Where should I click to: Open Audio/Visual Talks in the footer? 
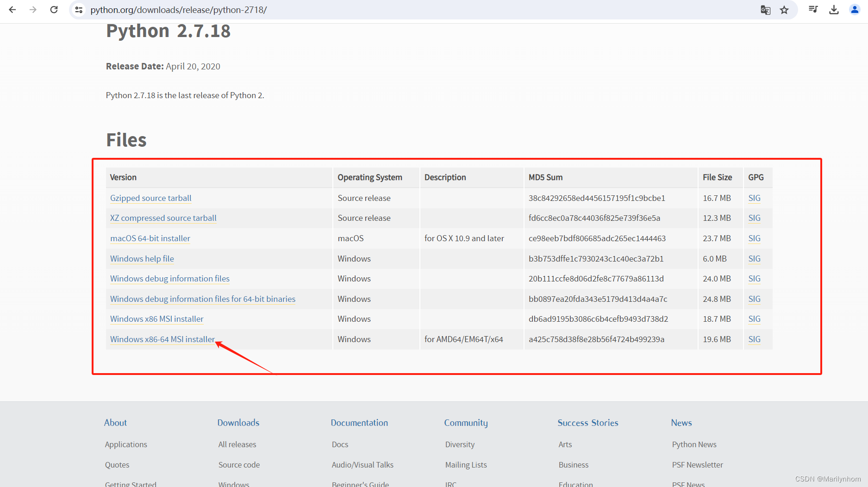tap(362, 465)
